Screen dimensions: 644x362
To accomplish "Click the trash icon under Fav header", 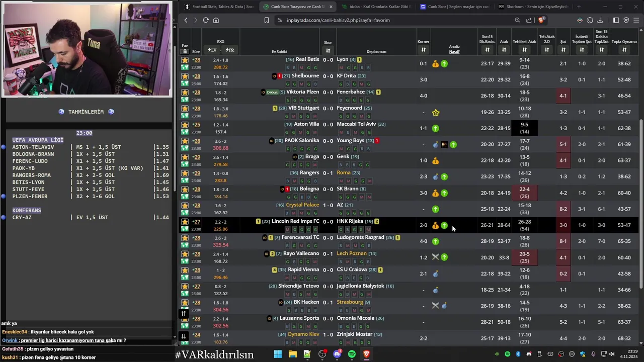I will pyautogui.click(x=185, y=51).
